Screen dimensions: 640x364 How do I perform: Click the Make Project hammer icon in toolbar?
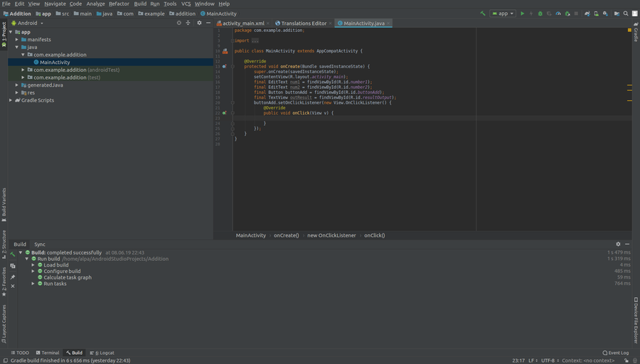pyautogui.click(x=484, y=14)
